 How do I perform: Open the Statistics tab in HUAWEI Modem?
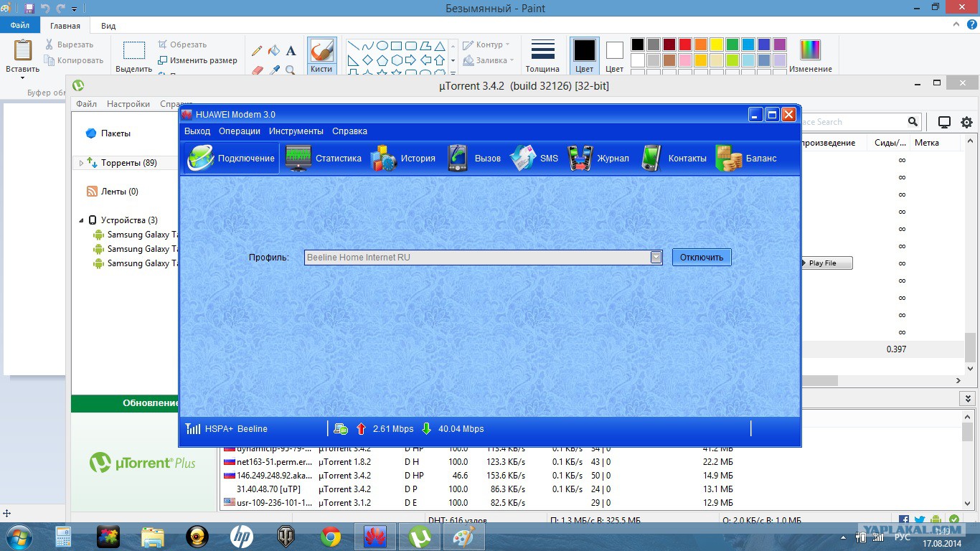[x=324, y=159]
